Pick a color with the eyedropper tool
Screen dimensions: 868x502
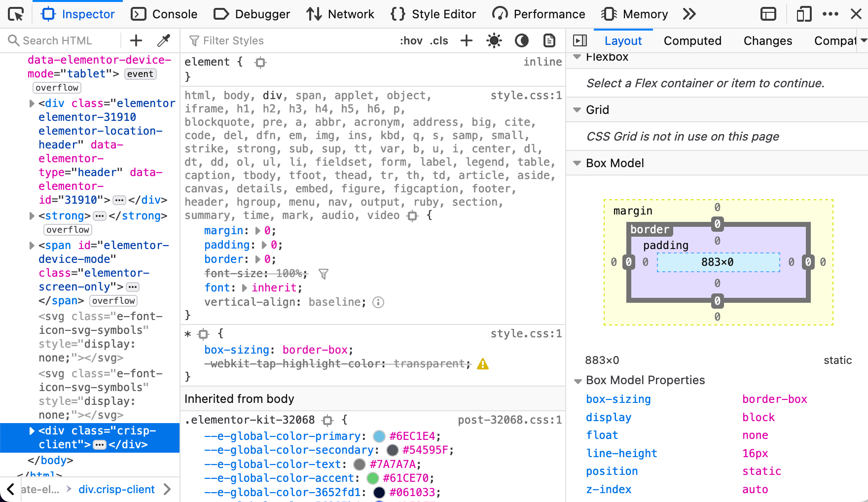tap(163, 40)
